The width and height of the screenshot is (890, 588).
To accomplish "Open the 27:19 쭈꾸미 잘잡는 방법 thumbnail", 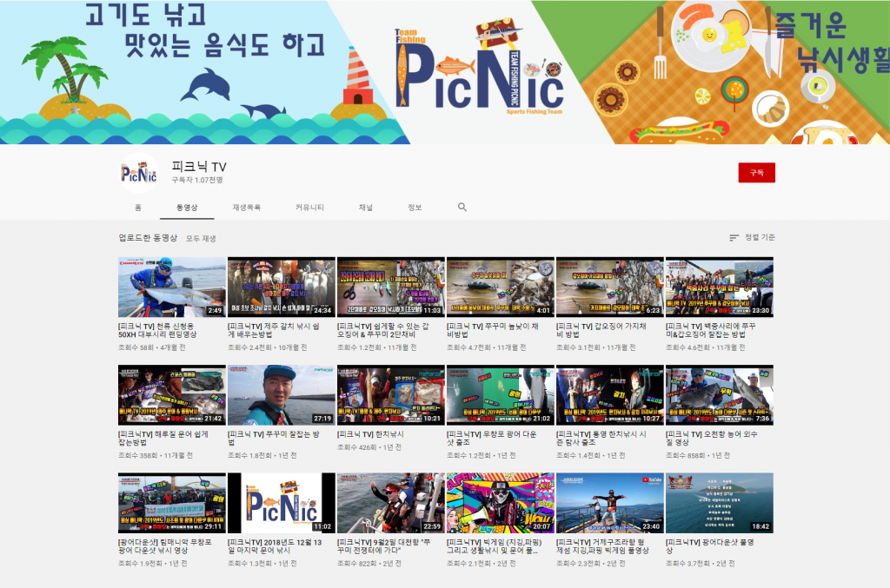I will click(282, 395).
